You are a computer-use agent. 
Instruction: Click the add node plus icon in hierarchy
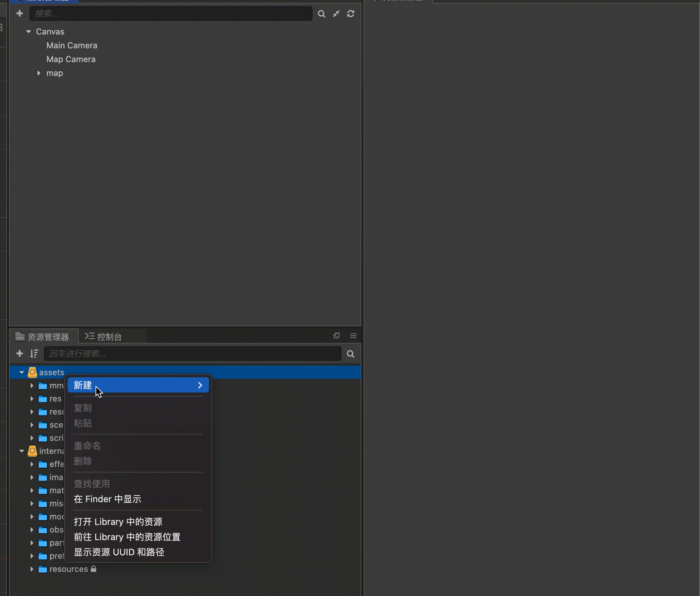20,13
